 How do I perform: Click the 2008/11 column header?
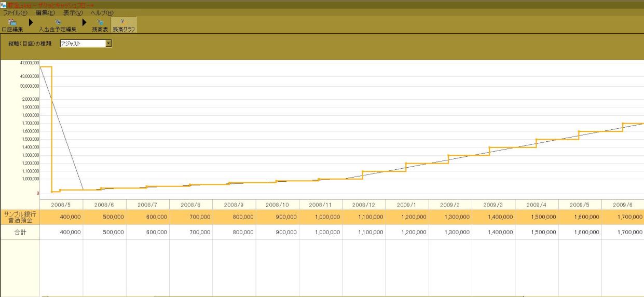point(321,205)
